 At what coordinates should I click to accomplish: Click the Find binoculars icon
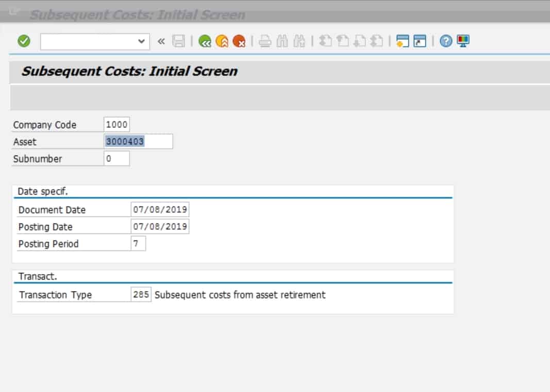(x=282, y=41)
